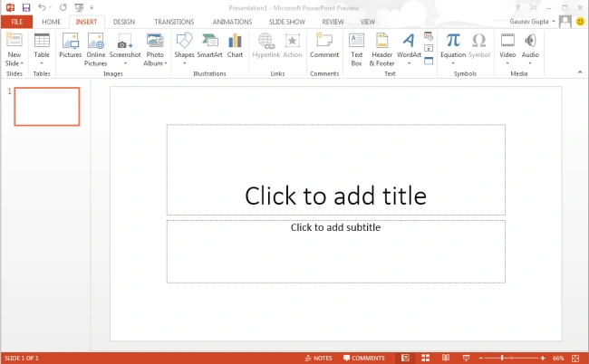Viewport: 589px width, 364px height.
Task: Click the Online Pictures icon
Action: click(96, 41)
